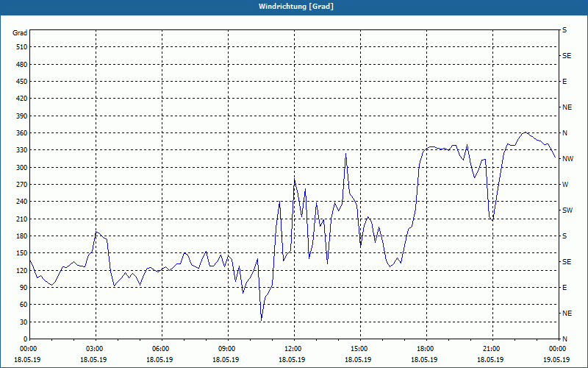The image size is (588, 368).
Task: Select the 19.05.19 date label
Action: pyautogui.click(x=556, y=359)
